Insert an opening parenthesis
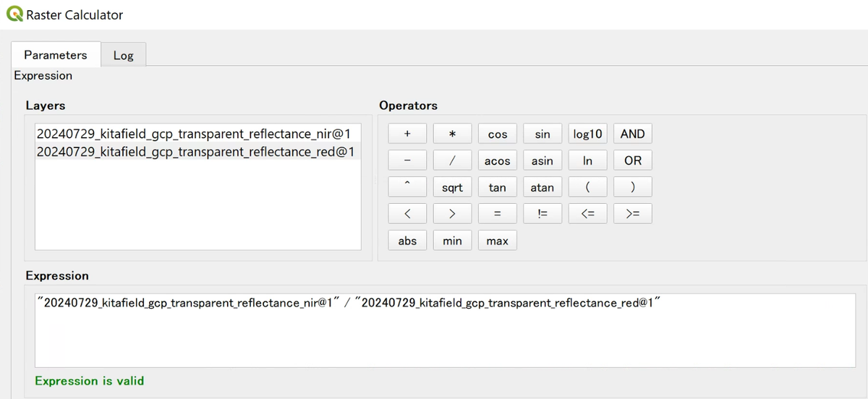 587,187
